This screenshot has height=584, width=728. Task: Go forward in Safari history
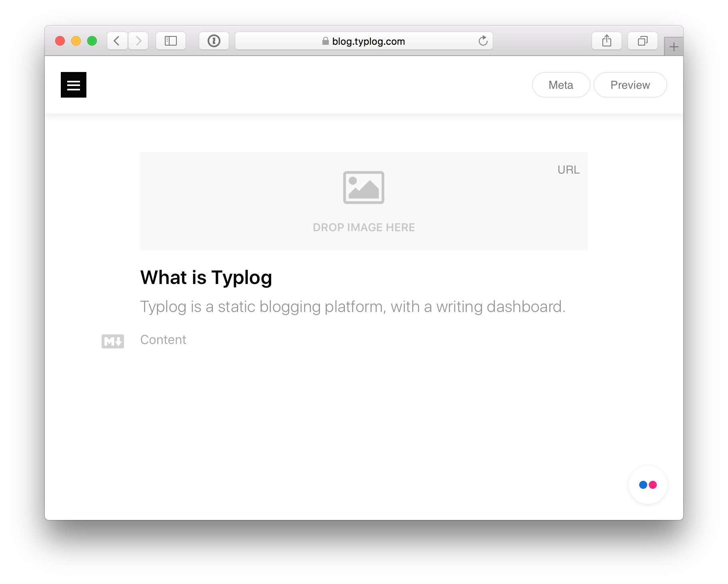click(138, 41)
